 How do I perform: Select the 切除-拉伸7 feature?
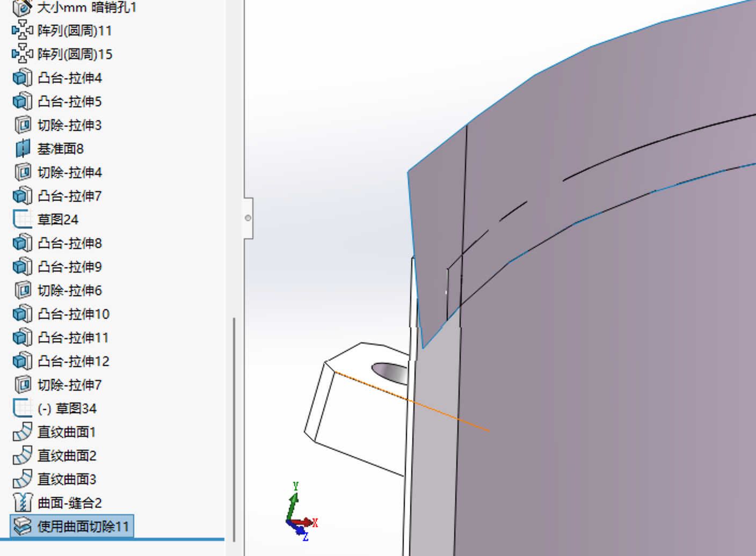coord(69,385)
